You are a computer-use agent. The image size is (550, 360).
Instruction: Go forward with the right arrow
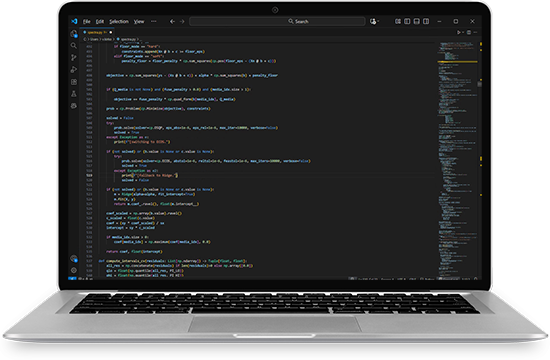pyautogui.click(x=182, y=21)
